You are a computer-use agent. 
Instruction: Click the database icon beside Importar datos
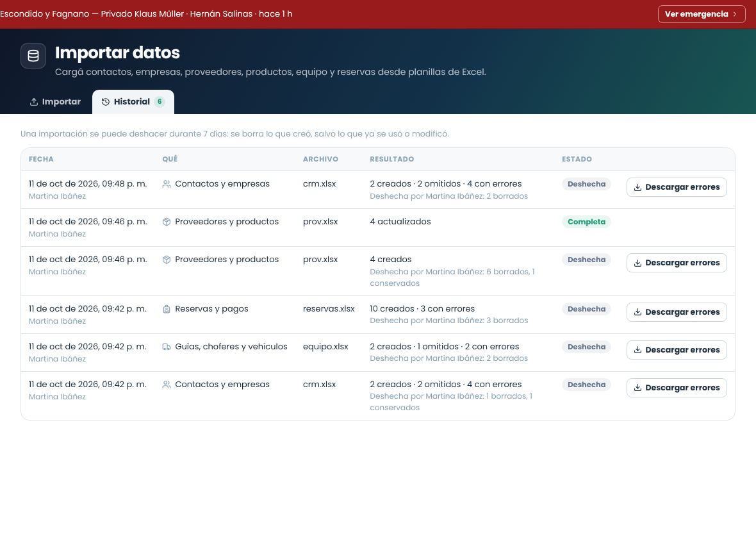33,56
